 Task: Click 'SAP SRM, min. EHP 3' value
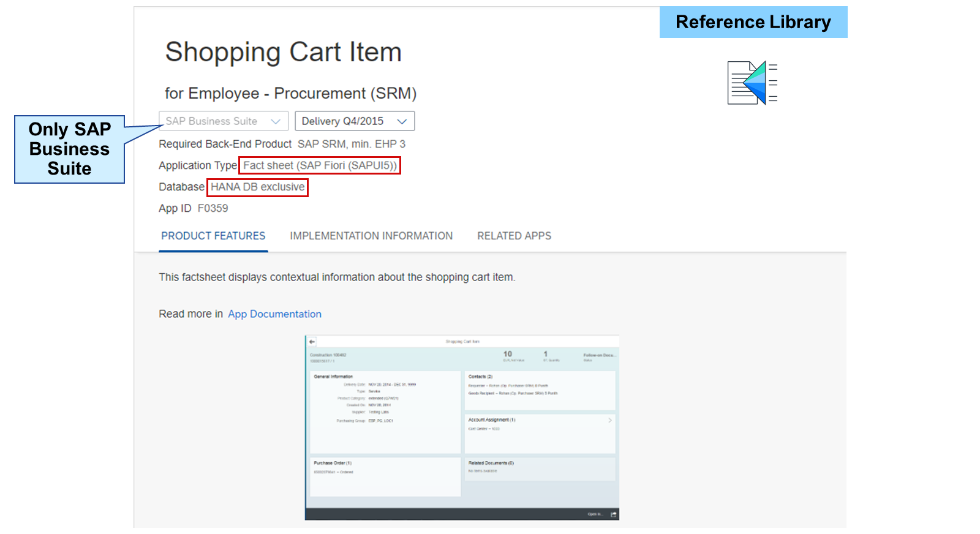point(352,144)
